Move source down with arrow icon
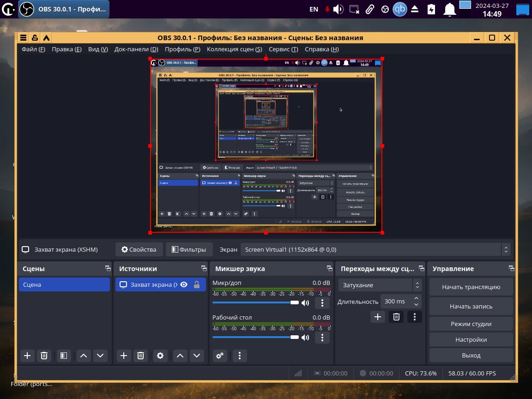This screenshot has height=399, width=532. click(x=197, y=356)
